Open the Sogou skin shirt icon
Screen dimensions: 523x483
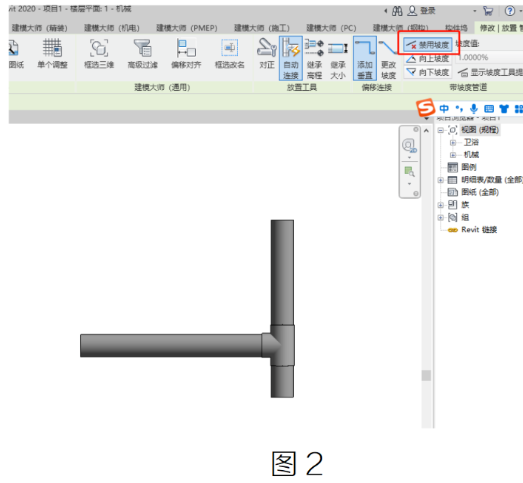504,109
